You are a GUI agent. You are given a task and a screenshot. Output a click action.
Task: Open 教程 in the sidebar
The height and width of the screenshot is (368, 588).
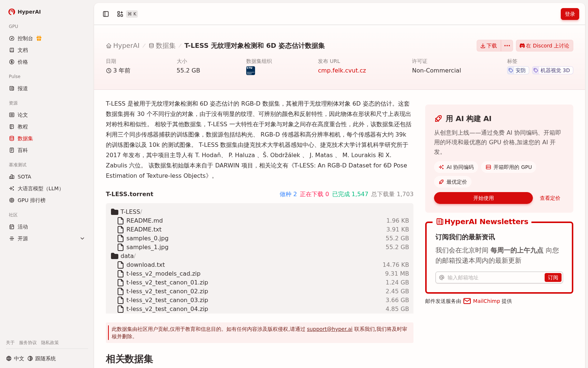click(22, 127)
